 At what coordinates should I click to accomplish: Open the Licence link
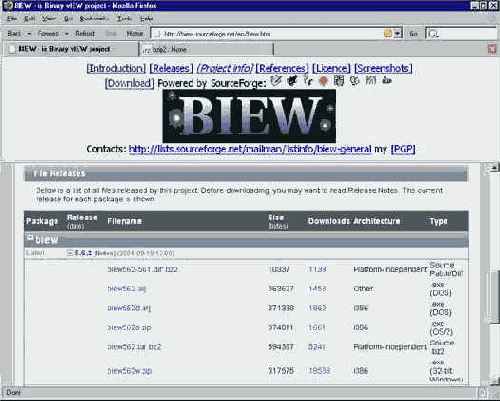tap(331, 68)
